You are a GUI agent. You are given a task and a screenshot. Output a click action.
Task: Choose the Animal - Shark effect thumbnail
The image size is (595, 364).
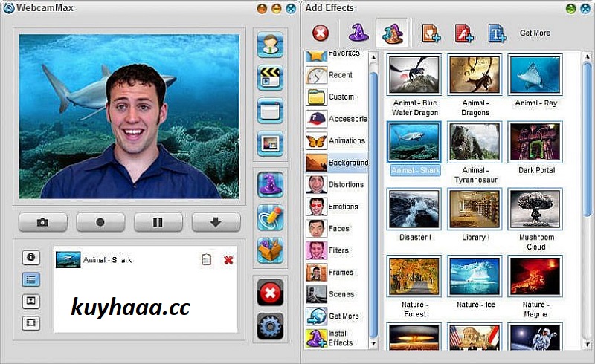tap(414, 142)
